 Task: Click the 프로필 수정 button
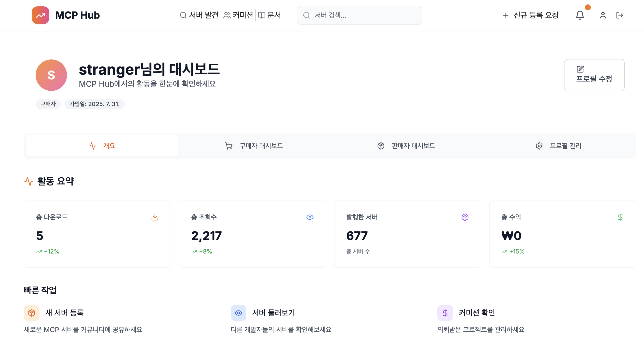(x=594, y=75)
